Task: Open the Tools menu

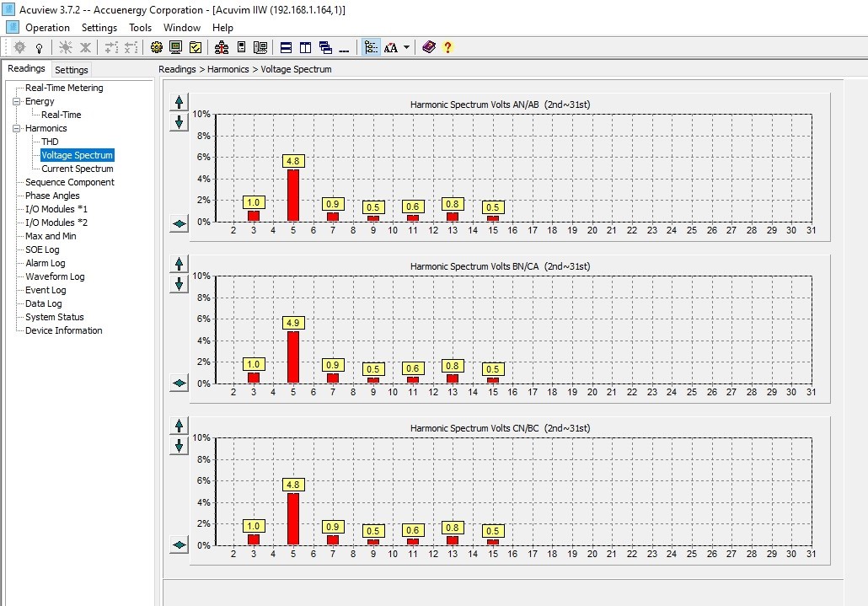Action: click(x=141, y=28)
